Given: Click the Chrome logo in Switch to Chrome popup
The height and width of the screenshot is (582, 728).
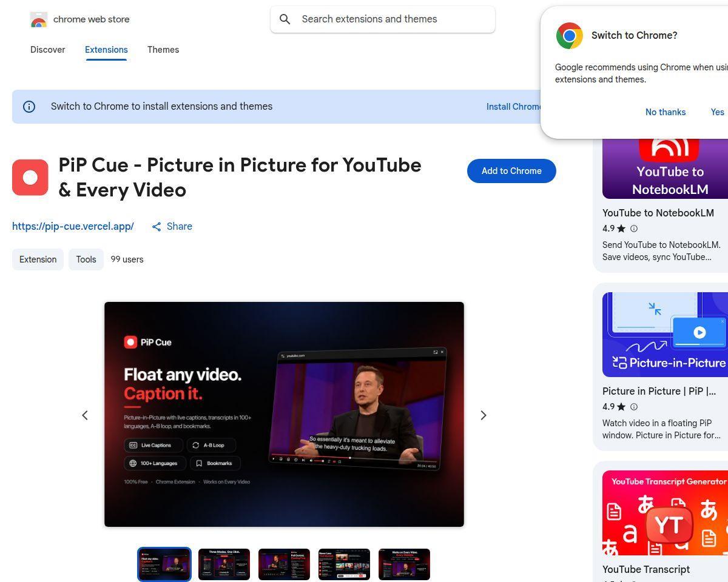Looking at the screenshot, I should 569,36.
